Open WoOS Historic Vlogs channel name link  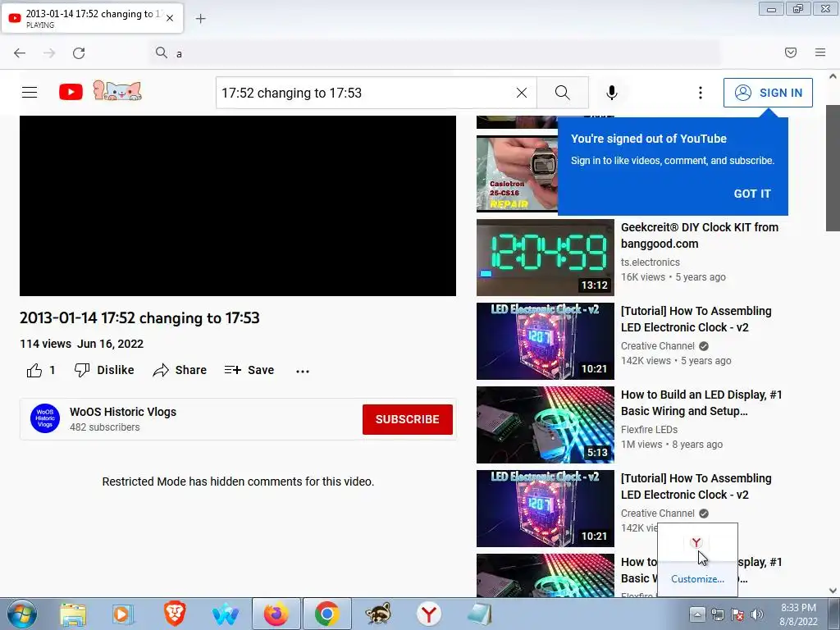point(123,412)
